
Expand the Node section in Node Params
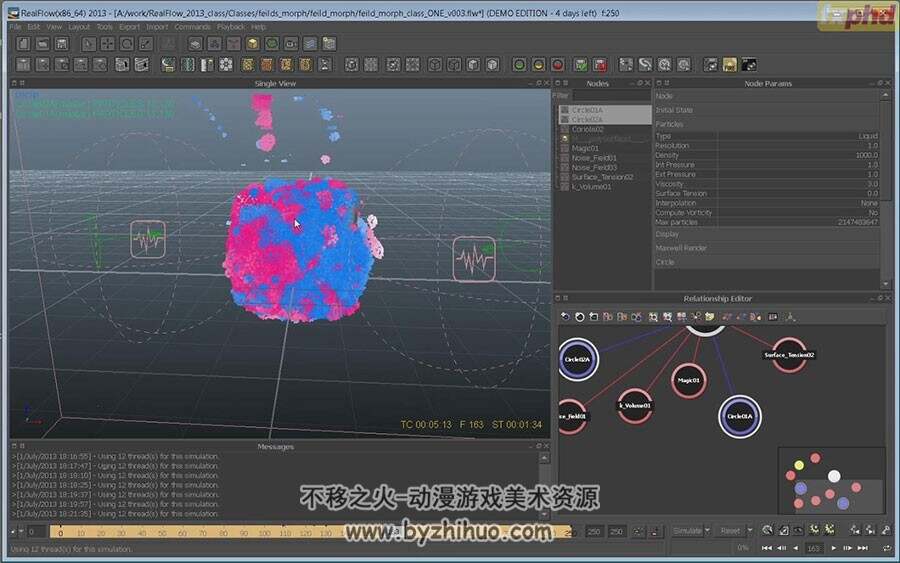pyautogui.click(x=766, y=96)
